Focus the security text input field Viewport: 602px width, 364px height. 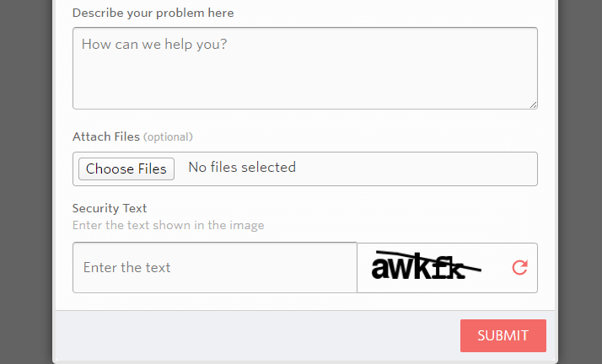(x=215, y=267)
